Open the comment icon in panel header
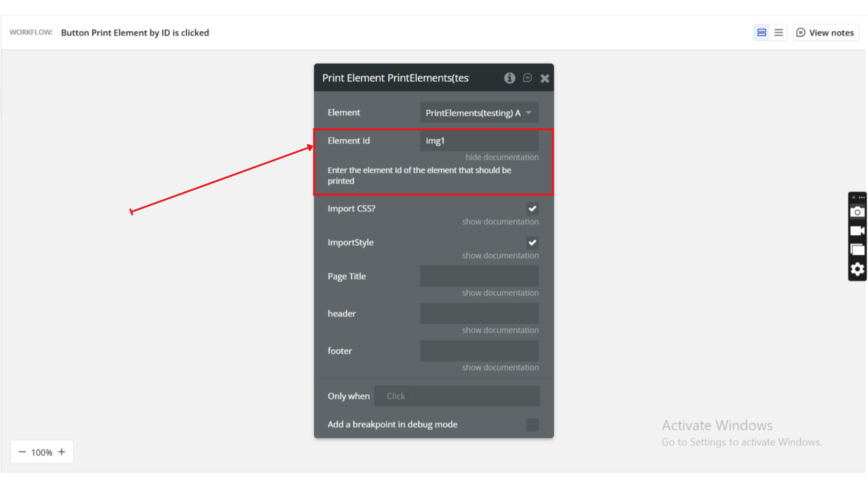 coord(527,78)
